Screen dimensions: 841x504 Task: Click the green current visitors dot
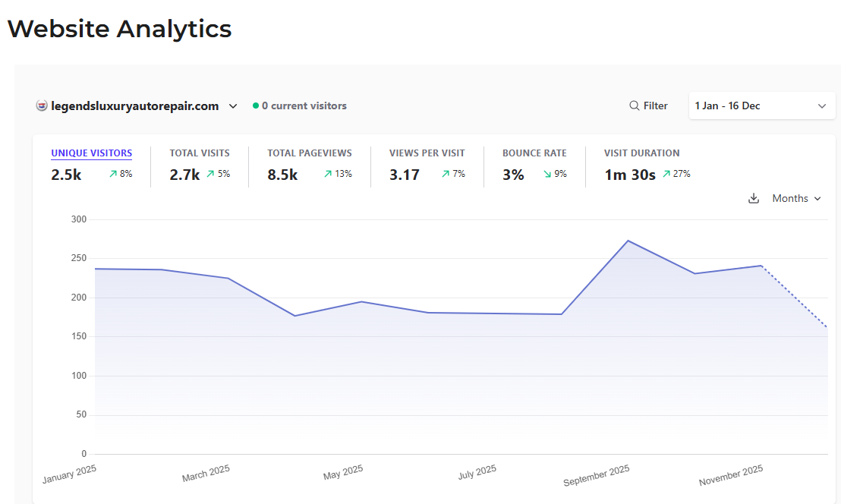[x=256, y=106]
